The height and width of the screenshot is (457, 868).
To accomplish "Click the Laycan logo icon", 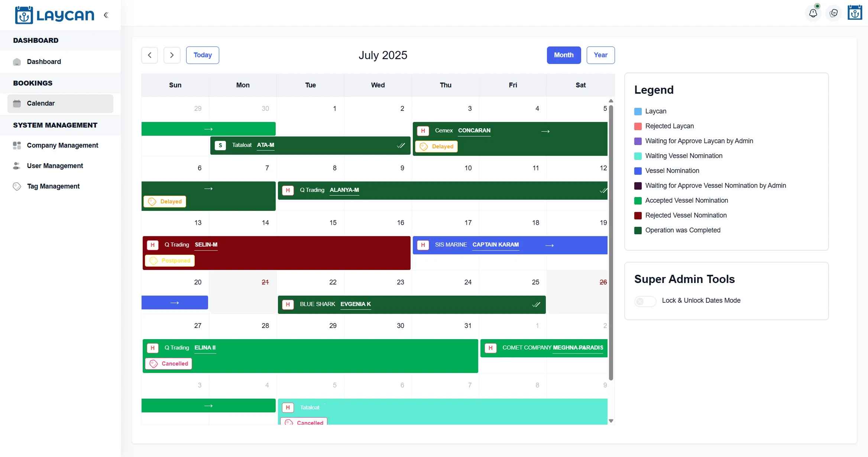I will pyautogui.click(x=24, y=15).
